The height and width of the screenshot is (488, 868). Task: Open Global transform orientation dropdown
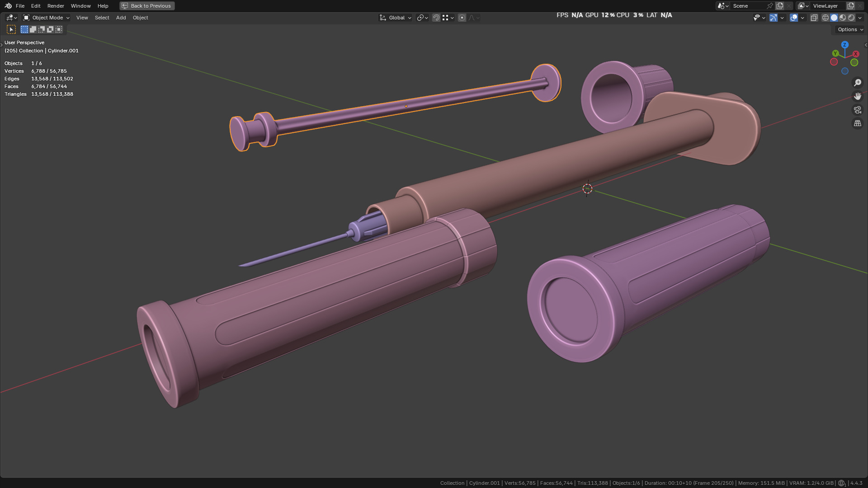point(395,18)
